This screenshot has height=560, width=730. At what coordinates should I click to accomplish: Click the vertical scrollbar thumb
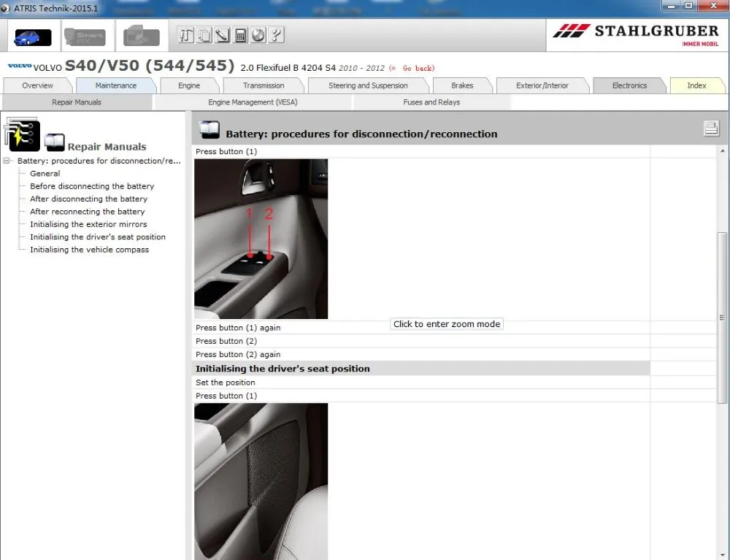[x=722, y=318]
